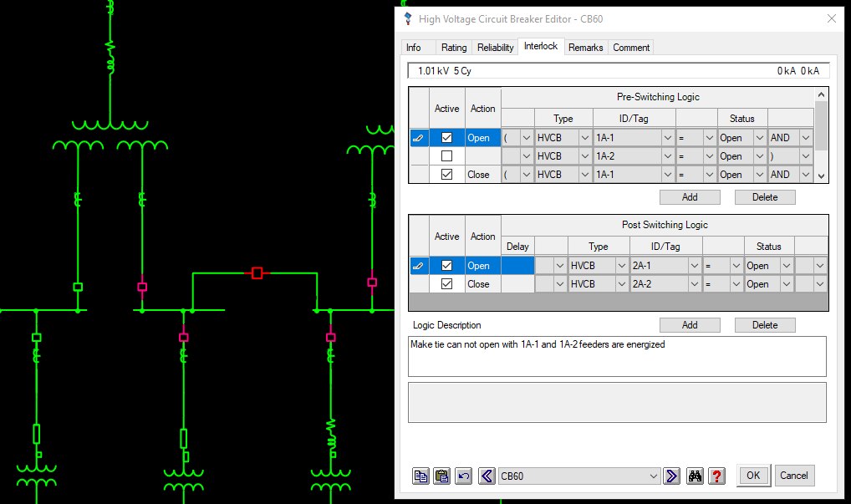Advance to the next breaker using the right navigation icon

point(671,476)
